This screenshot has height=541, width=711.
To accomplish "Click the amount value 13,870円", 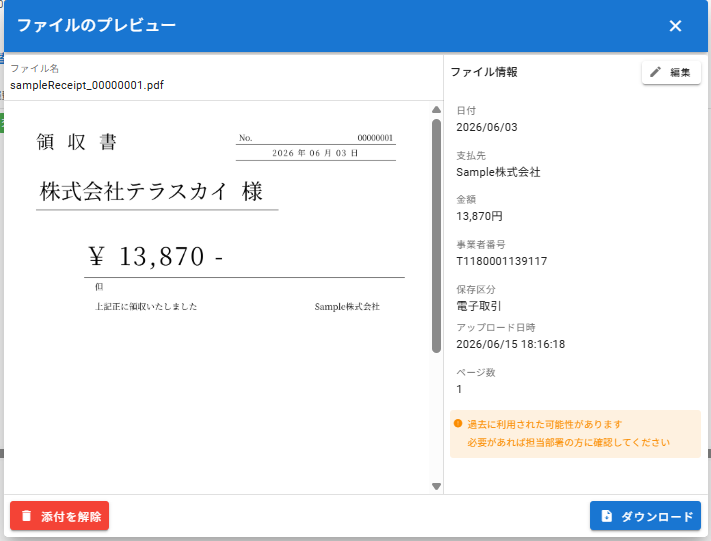I will point(479,216).
